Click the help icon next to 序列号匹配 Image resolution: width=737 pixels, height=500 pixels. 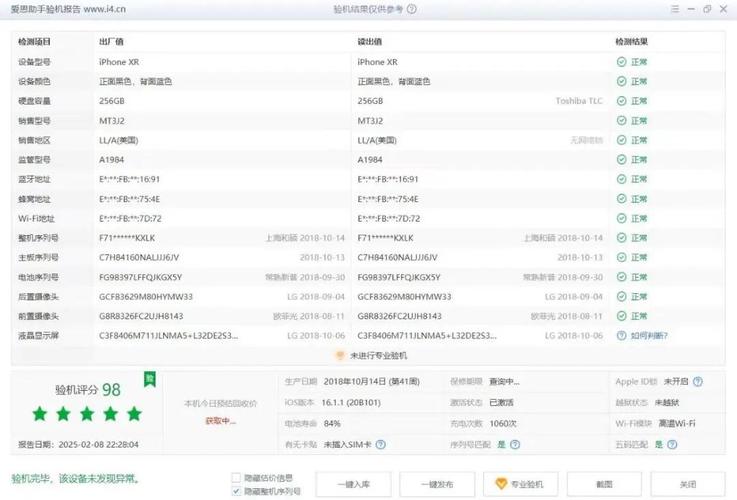pyautogui.click(x=515, y=445)
